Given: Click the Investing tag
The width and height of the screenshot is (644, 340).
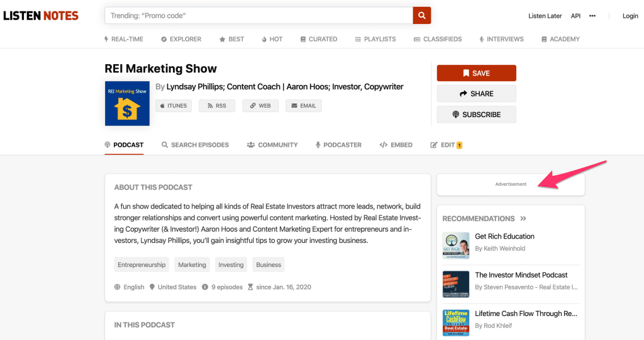Looking at the screenshot, I should tap(231, 265).
